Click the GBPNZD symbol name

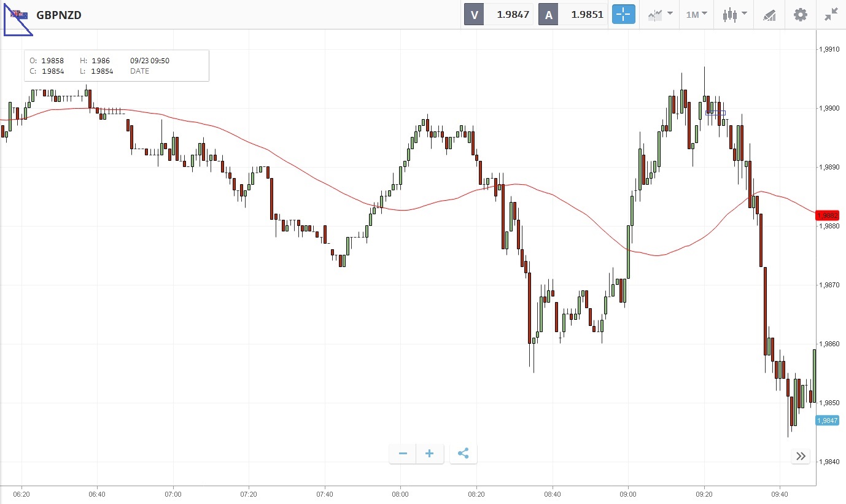(x=59, y=15)
